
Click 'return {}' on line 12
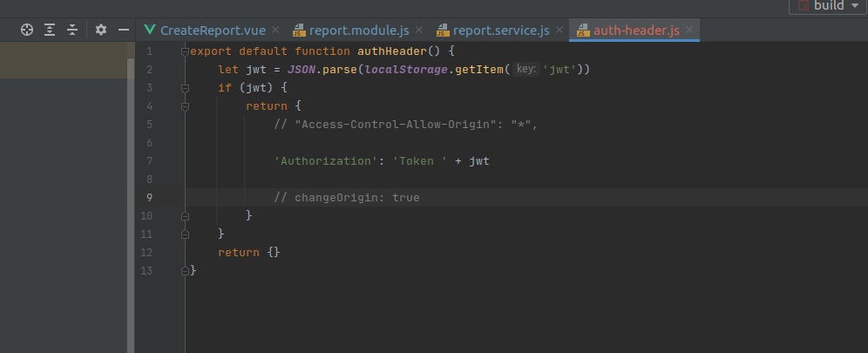pos(249,252)
